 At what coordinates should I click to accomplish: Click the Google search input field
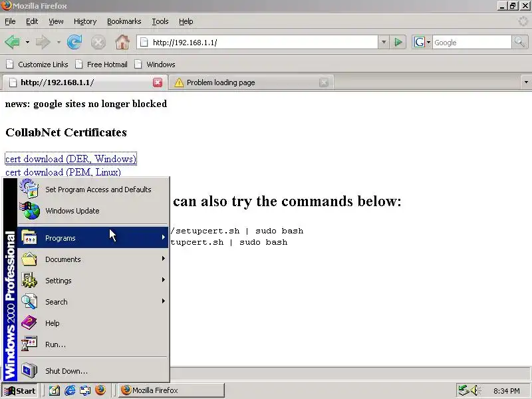click(471, 43)
